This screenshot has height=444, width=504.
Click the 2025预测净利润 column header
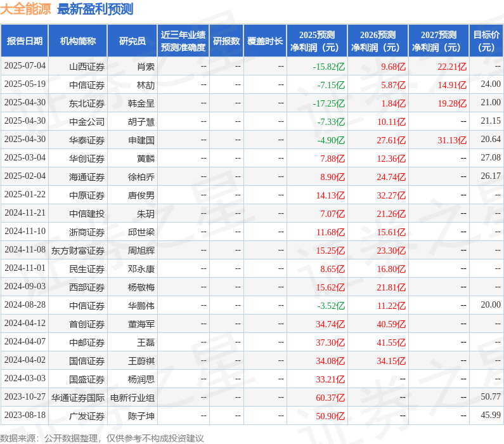(x=317, y=41)
